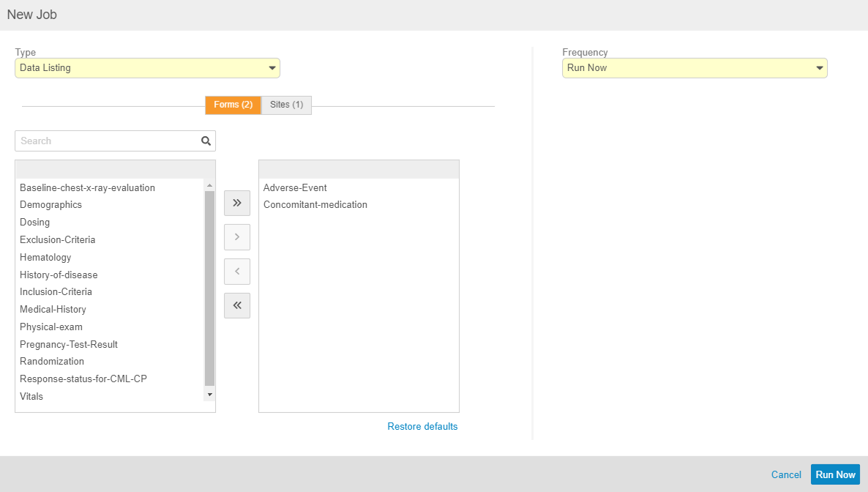Click the move all right double-arrow button
This screenshot has width=868, height=492.
tap(236, 203)
